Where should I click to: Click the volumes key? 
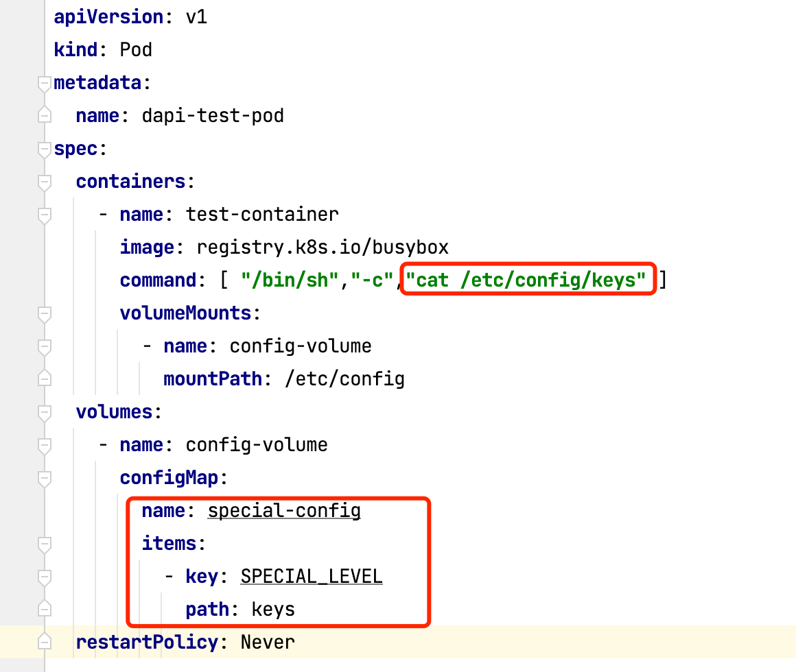[x=114, y=412]
